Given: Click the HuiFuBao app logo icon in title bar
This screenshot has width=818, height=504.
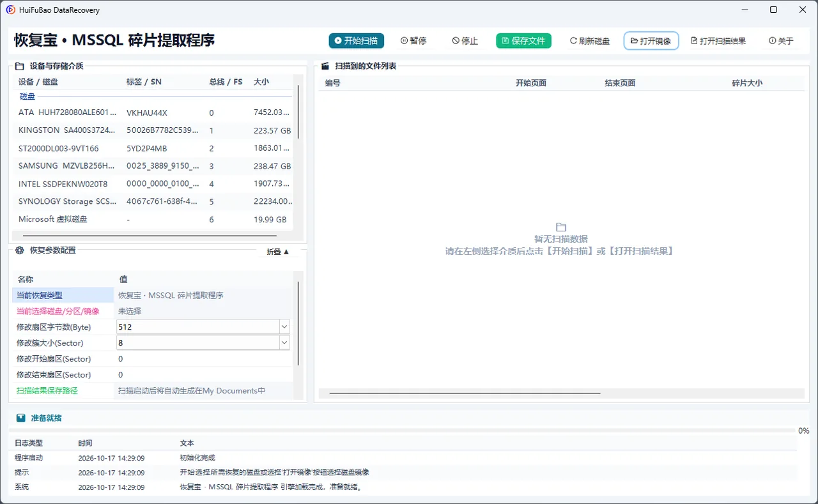Looking at the screenshot, I should (x=10, y=10).
